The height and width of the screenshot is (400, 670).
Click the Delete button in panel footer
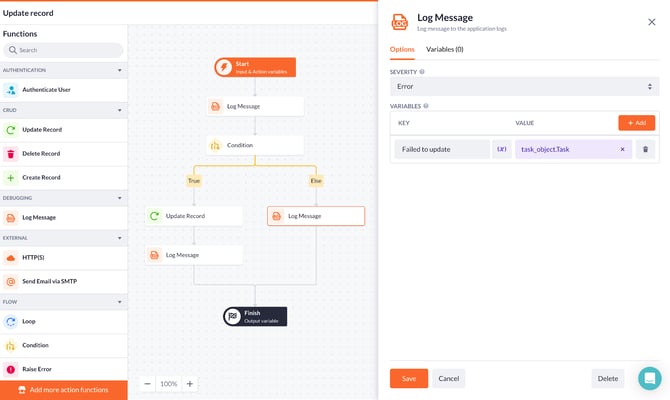tap(608, 378)
